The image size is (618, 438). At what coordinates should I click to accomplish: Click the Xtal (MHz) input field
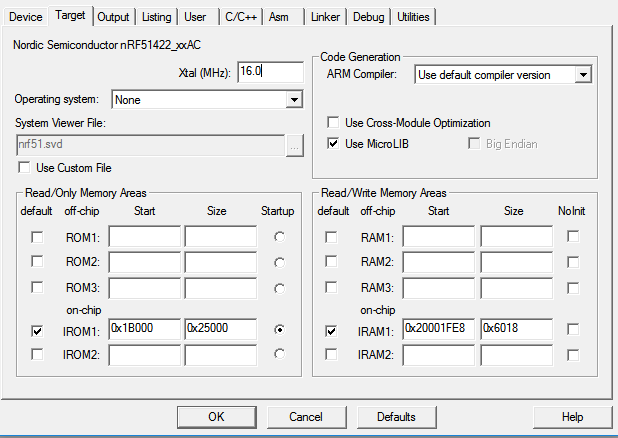tap(270, 72)
